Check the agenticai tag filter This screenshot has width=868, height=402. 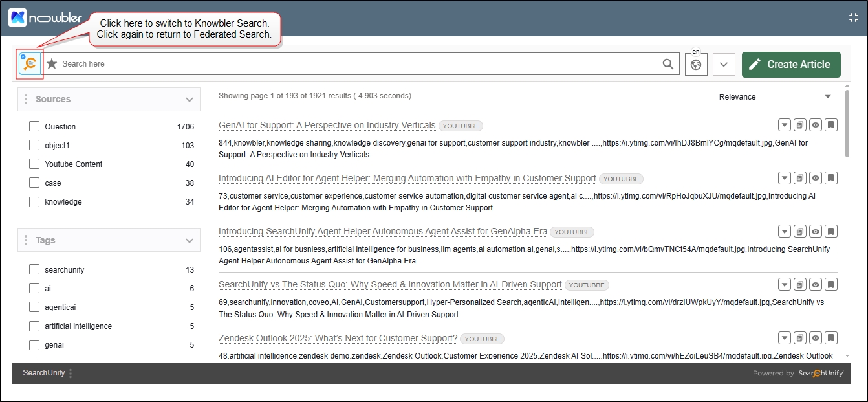click(34, 307)
